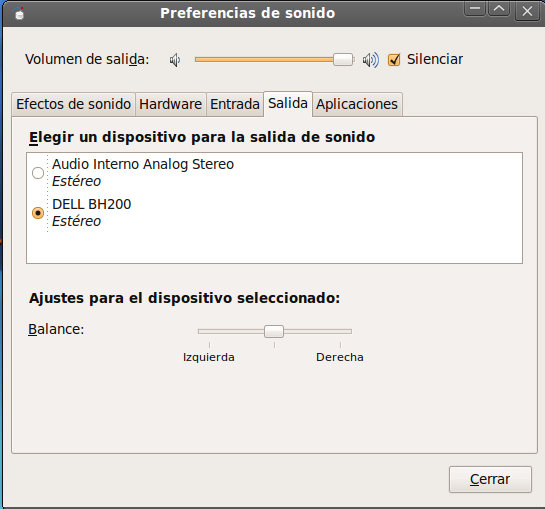The image size is (545, 509).
Task: Click the Balance label
Action: [x=56, y=329]
